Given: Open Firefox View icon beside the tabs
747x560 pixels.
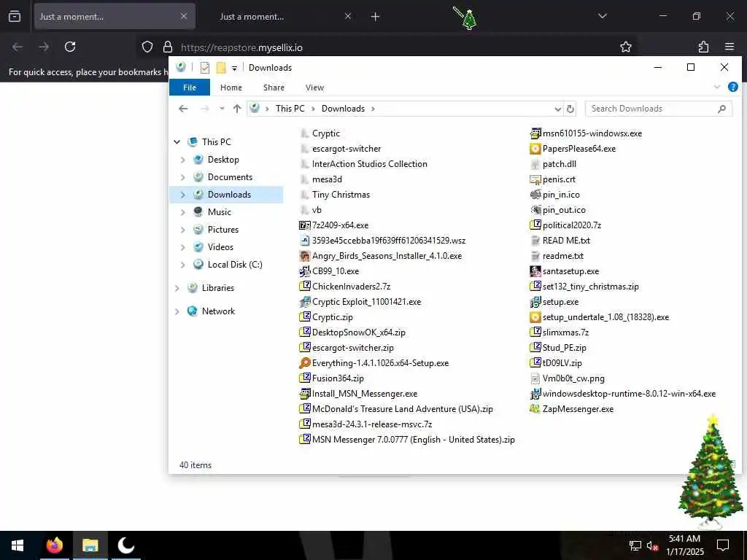Looking at the screenshot, I should [x=15, y=16].
